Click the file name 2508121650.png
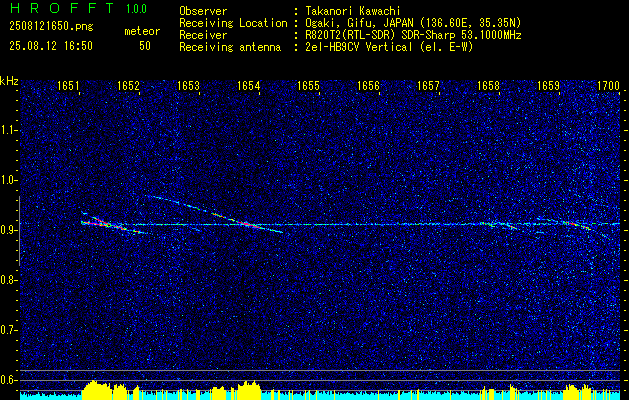This screenshot has height=400, width=629. point(51,26)
